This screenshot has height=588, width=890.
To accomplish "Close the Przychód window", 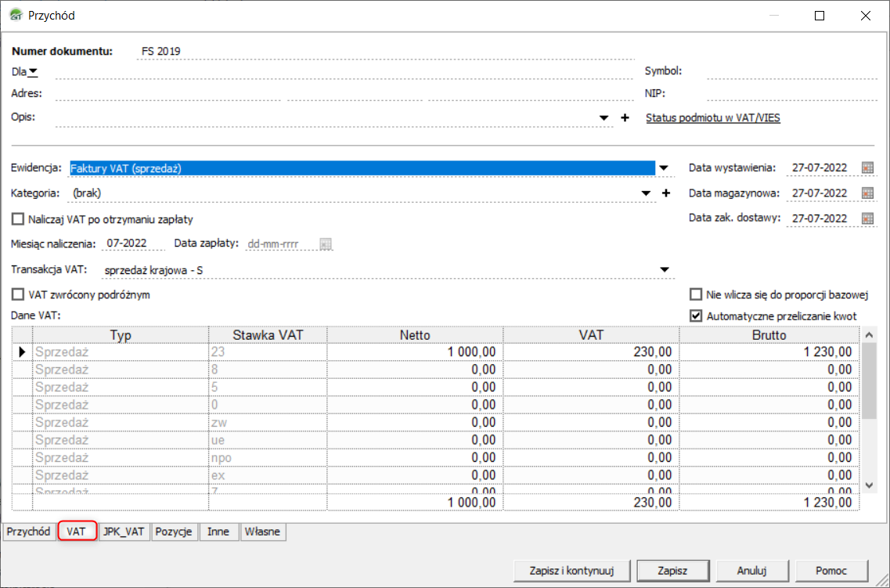I will [866, 16].
